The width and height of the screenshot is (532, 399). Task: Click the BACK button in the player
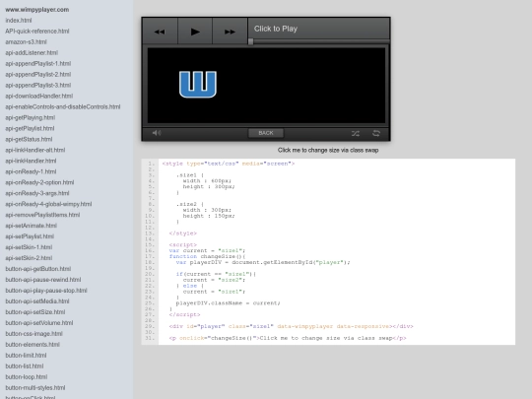click(266, 133)
